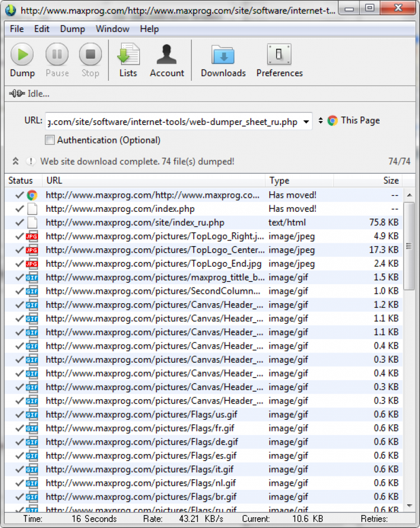Click the 74/74 progress counter
Image resolution: width=420 pixels, height=528 pixels.
(x=399, y=161)
